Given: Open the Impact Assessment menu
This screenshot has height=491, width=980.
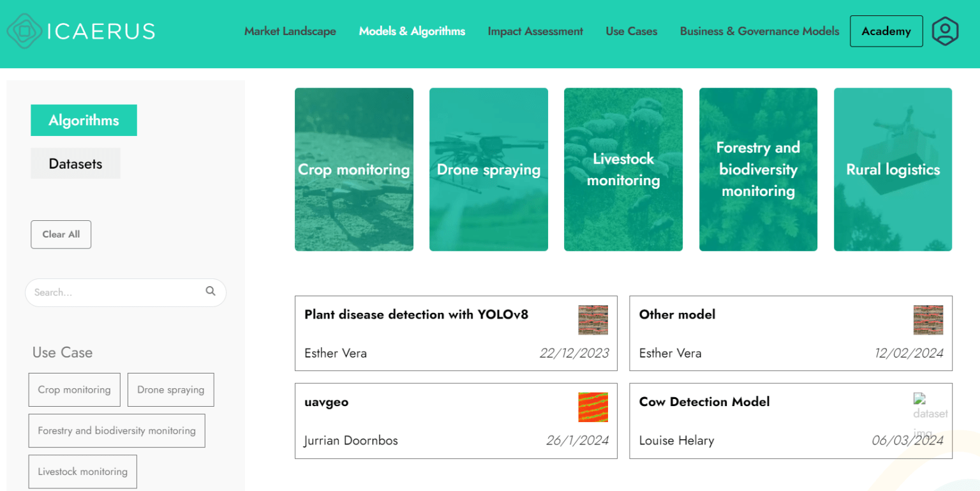Looking at the screenshot, I should click(535, 31).
